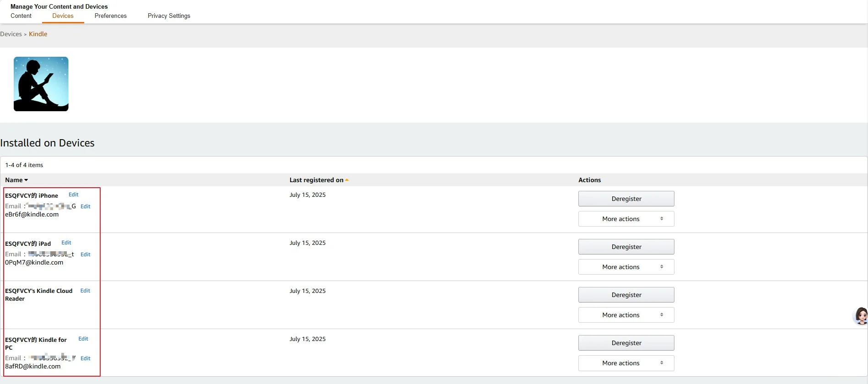Select the 8afRD@kindle.com email text
Image resolution: width=868 pixels, height=384 pixels.
[33, 366]
